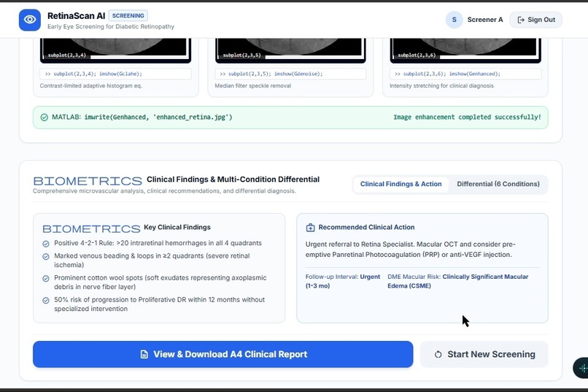588x392 pixels.
Task: Click the 'Prominent cotton wool spots' finding
Action: tap(160, 282)
